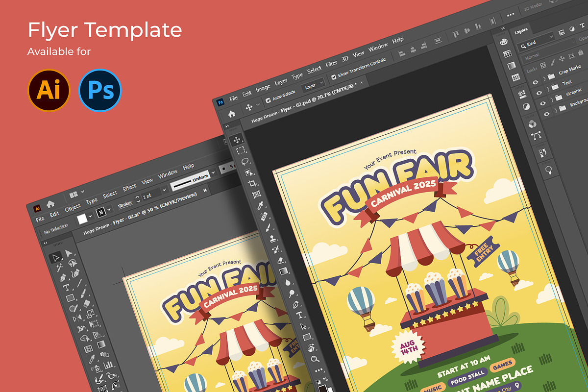Select the Spot Healing Brush in Photoshop
Screen dimensions: 588x392
click(x=263, y=216)
